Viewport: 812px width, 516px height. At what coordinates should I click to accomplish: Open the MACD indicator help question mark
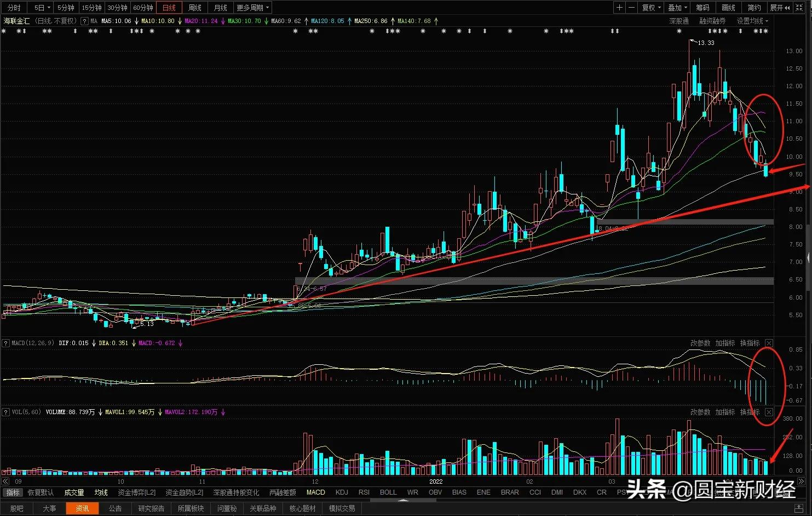point(7,343)
